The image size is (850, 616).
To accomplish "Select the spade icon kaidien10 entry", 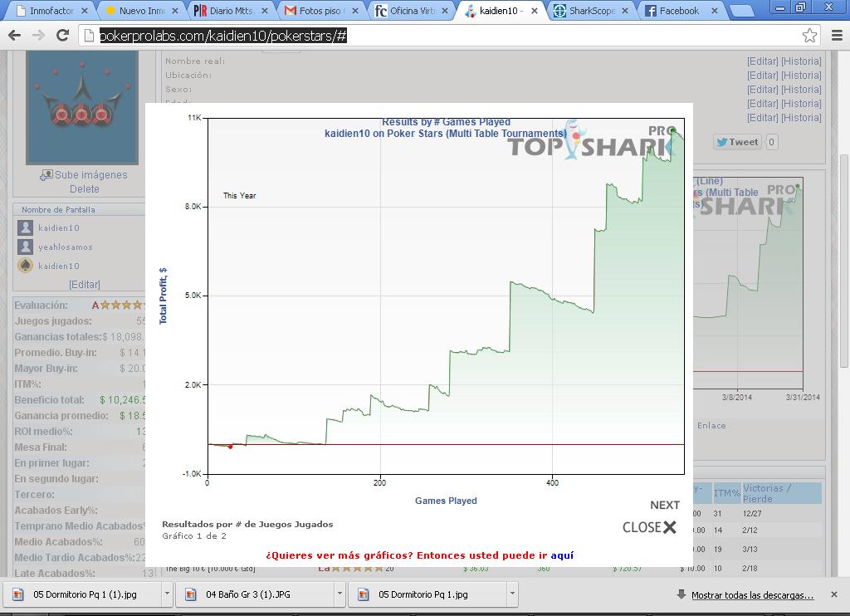I will tap(25, 266).
